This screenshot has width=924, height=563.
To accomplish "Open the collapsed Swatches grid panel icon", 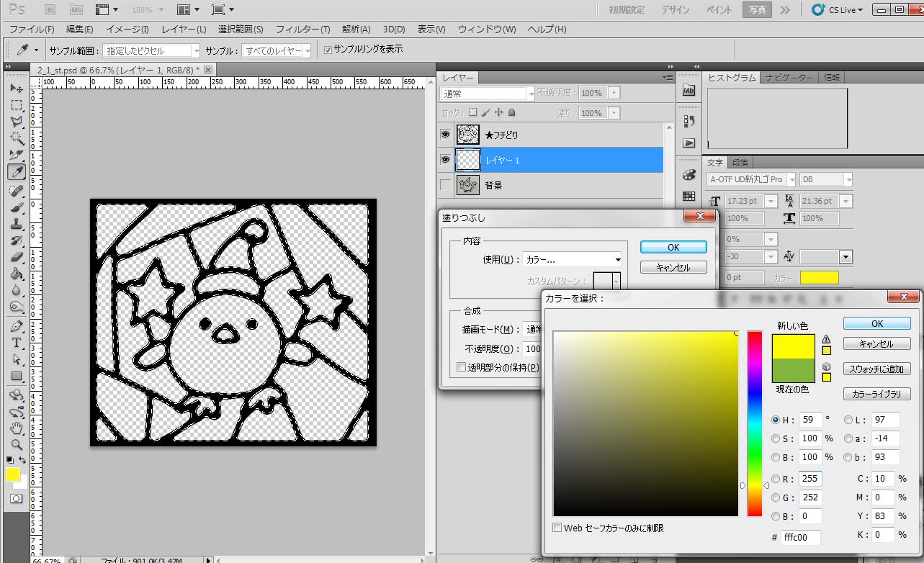I will tap(688, 196).
